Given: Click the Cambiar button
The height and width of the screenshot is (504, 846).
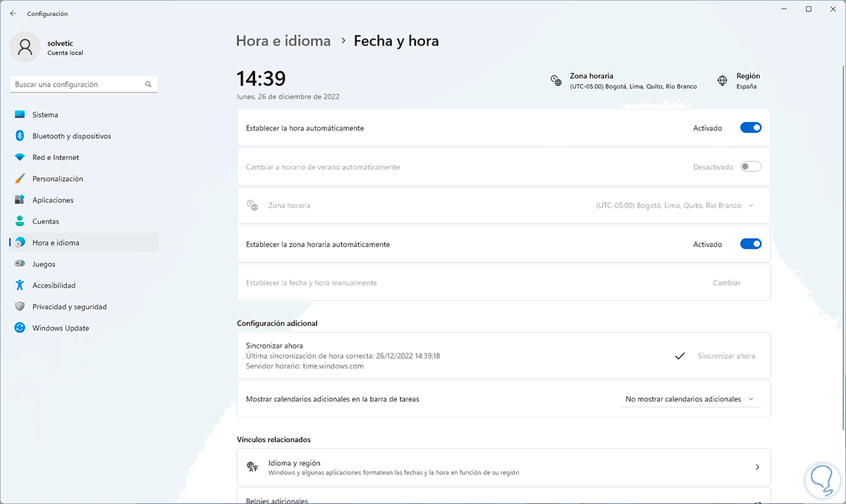Looking at the screenshot, I should tap(726, 283).
